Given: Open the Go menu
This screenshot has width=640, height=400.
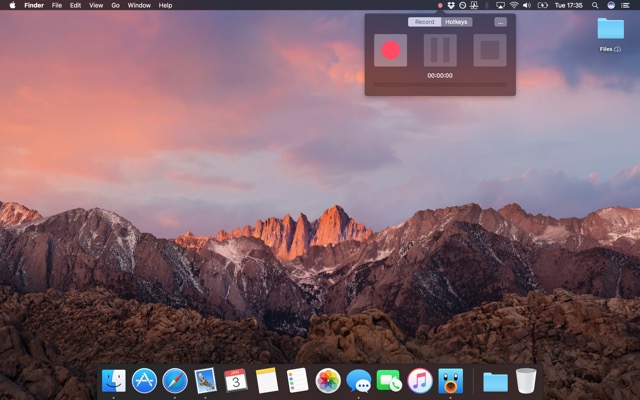Looking at the screenshot, I should pos(116,5).
